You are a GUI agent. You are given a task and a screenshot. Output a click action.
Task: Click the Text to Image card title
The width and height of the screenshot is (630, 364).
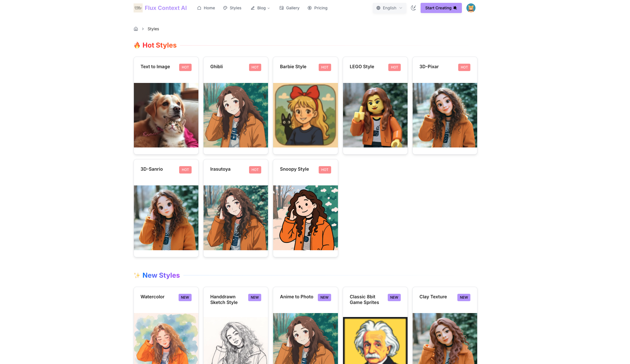(155, 67)
